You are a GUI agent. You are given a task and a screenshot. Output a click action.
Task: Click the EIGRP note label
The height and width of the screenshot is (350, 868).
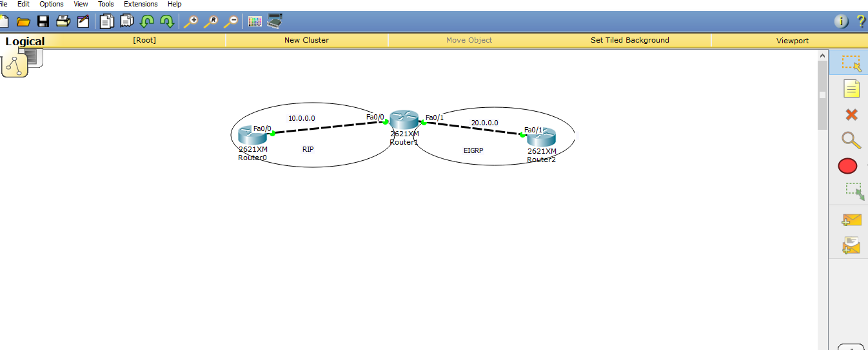(473, 150)
